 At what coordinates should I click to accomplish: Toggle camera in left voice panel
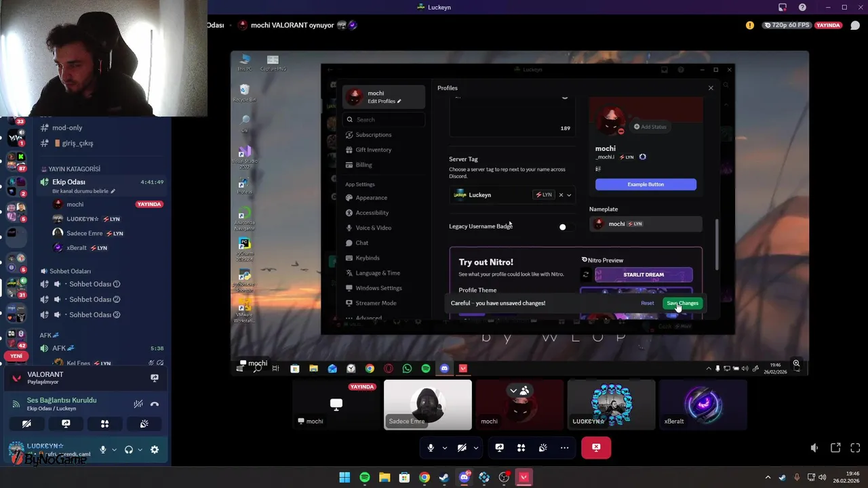[26, 424]
